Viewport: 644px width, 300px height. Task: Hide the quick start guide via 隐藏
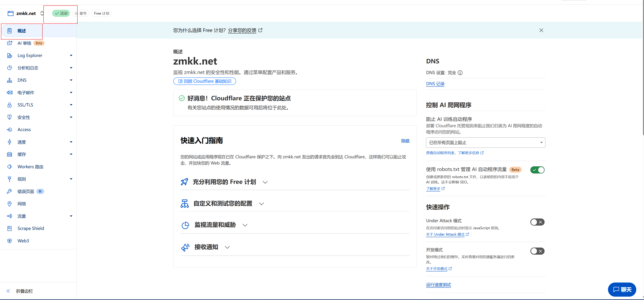(x=405, y=141)
